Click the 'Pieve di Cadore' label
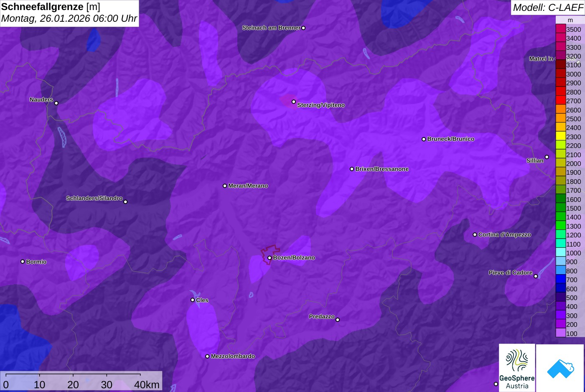 [511, 272]
